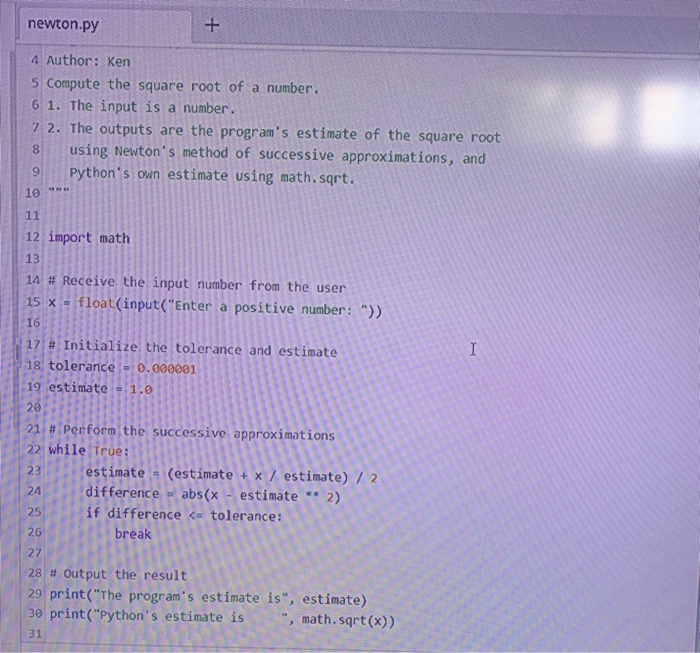
Task: Click the word 'tolerance' on line 18
Action: pyautogui.click(x=82, y=366)
